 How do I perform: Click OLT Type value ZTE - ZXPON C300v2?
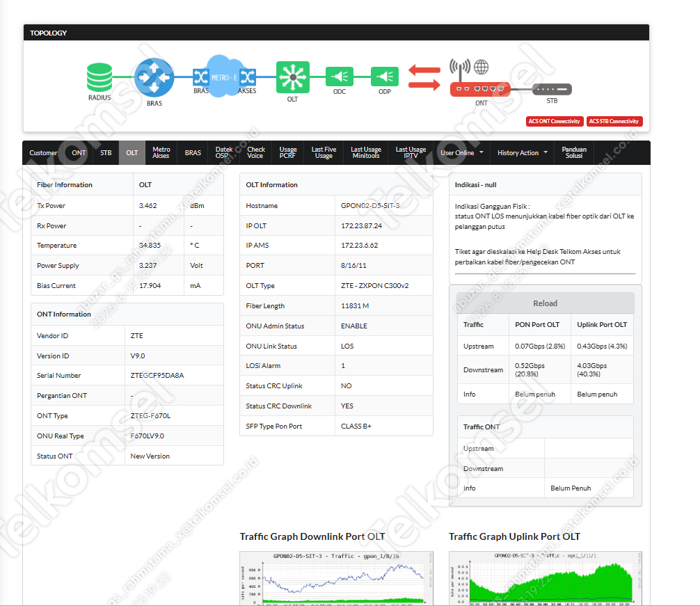[374, 285]
